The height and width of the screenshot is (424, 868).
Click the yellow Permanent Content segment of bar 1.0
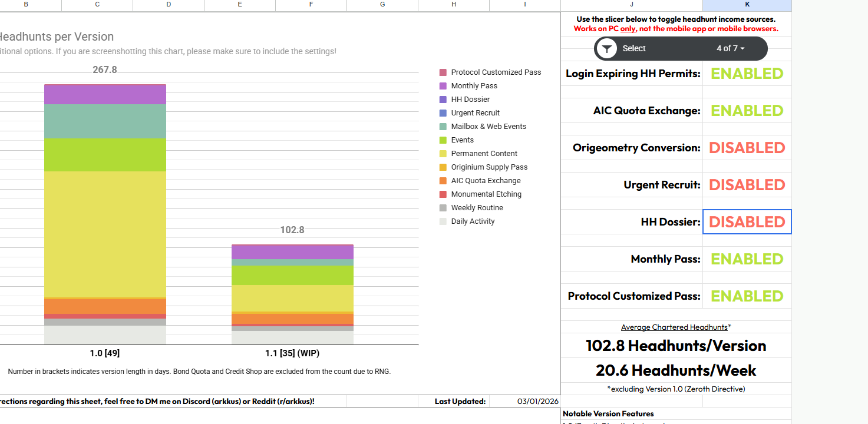105,234
